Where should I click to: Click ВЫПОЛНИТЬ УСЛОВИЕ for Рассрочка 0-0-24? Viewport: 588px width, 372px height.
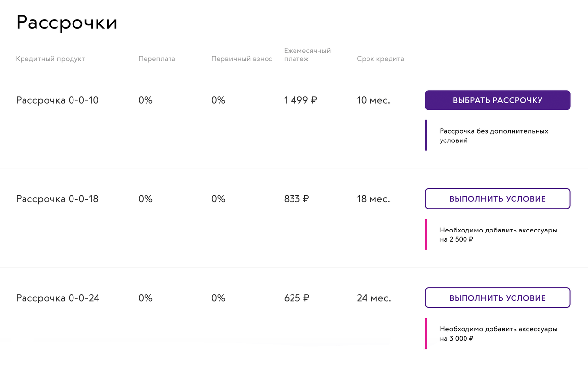click(x=497, y=298)
